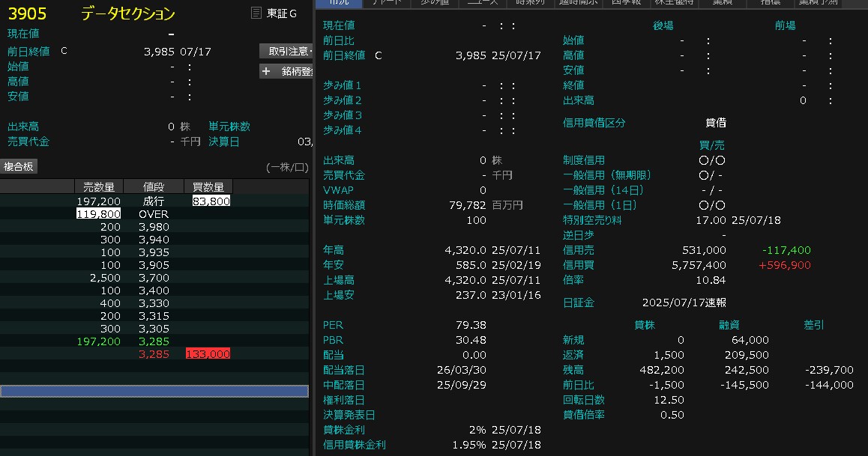
Task: Click the 値段 column header
Action: click(154, 187)
